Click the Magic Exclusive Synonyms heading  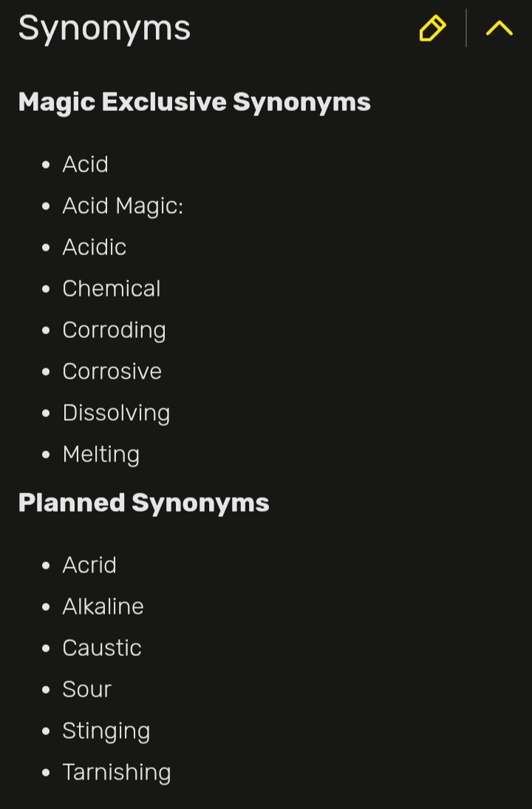click(x=194, y=102)
